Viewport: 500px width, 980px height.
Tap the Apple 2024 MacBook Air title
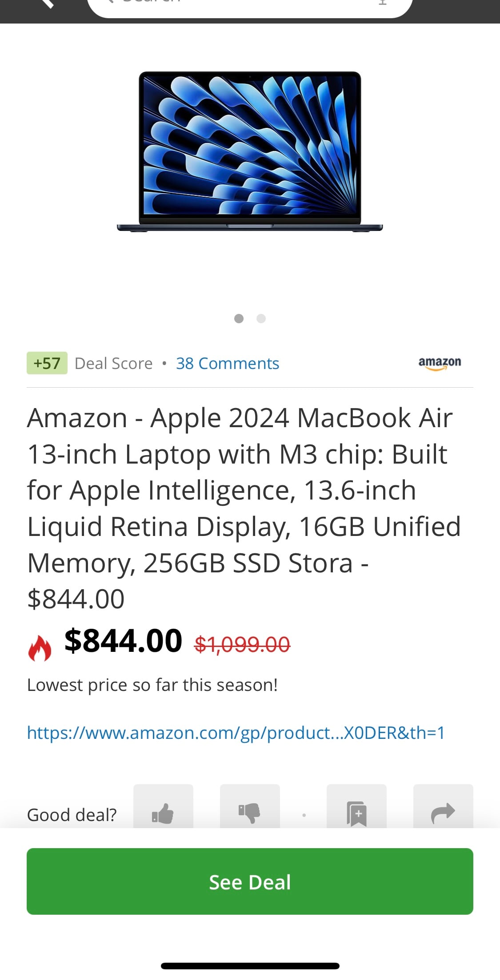pyautogui.click(x=244, y=508)
